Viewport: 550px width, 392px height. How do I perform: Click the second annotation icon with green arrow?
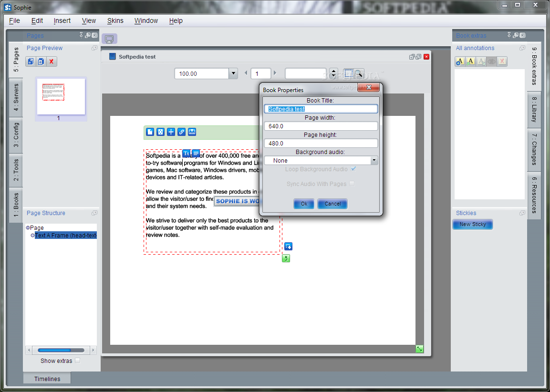tap(471, 62)
